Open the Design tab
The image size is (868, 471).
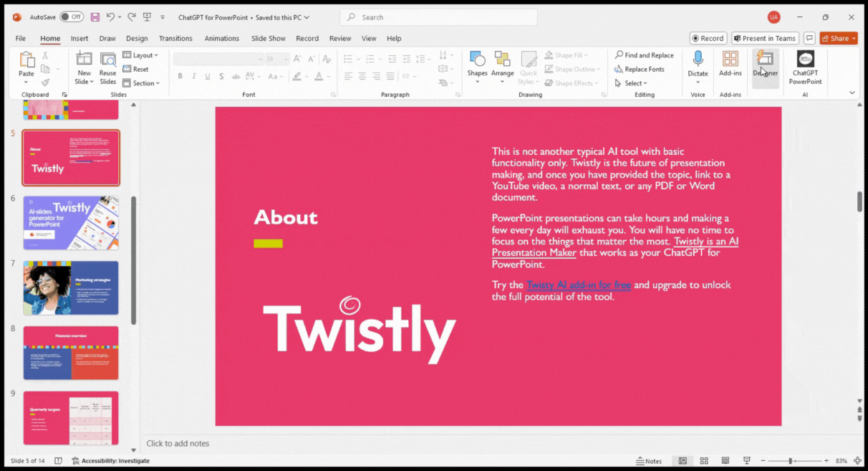(137, 39)
